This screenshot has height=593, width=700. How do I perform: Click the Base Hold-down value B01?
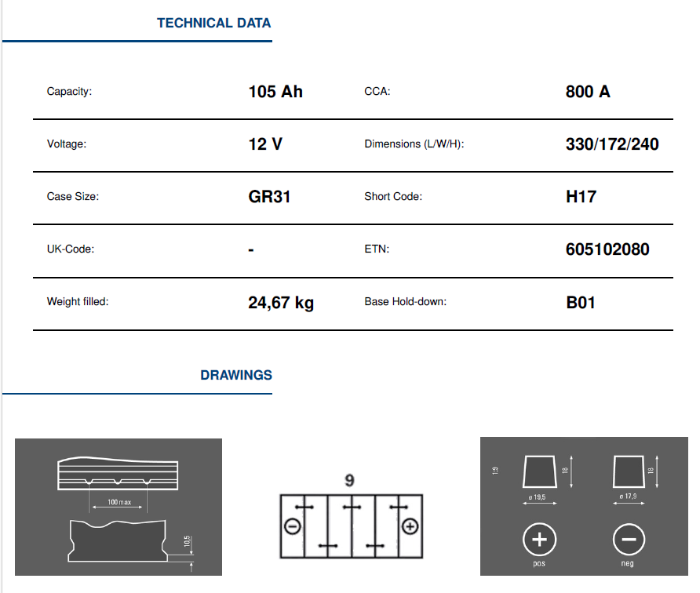pyautogui.click(x=581, y=302)
